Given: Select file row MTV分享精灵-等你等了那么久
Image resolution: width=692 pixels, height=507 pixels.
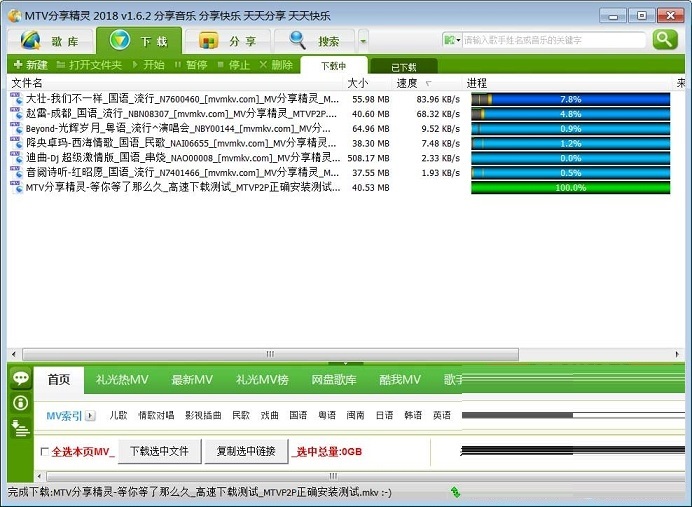Looking at the screenshot, I should click(x=340, y=188).
